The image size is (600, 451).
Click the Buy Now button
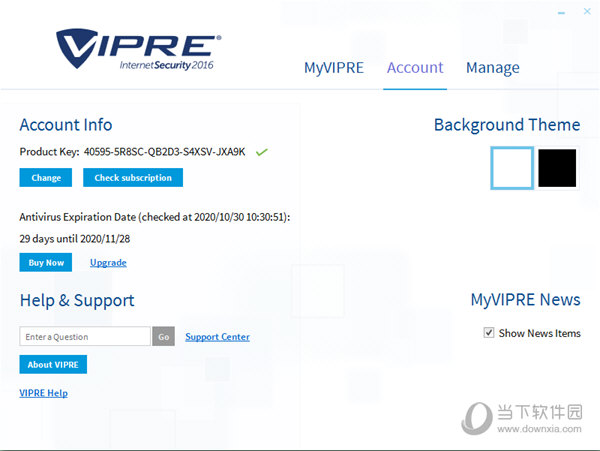pos(46,262)
